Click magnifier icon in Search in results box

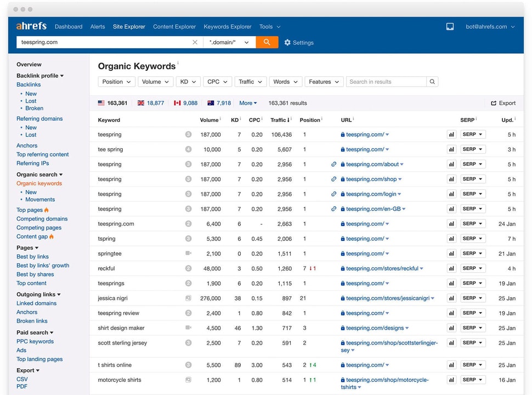point(433,81)
